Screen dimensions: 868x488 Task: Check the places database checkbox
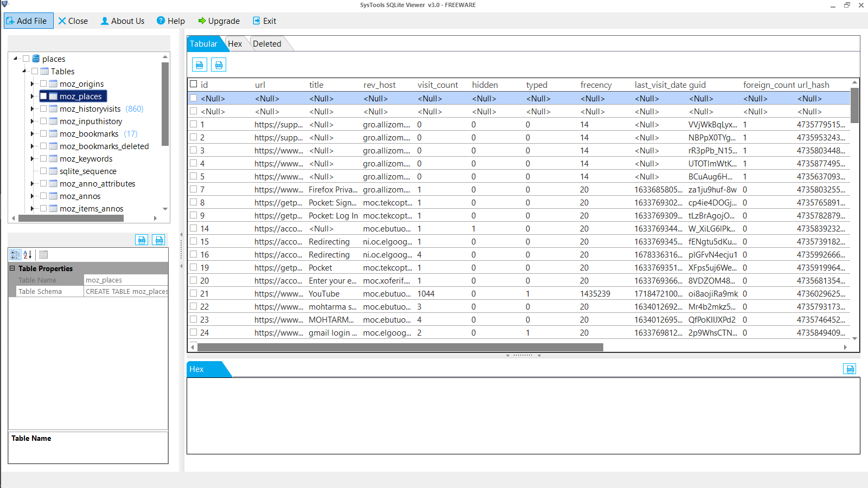[26, 59]
